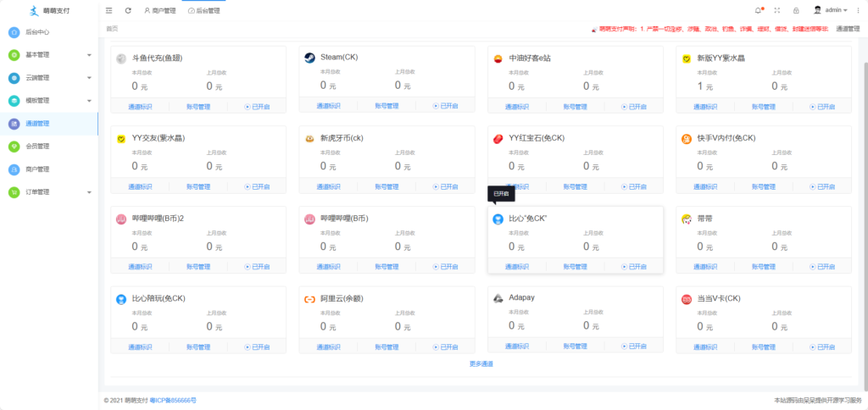
Task: Open notifications via the bell icon
Action: [759, 10]
